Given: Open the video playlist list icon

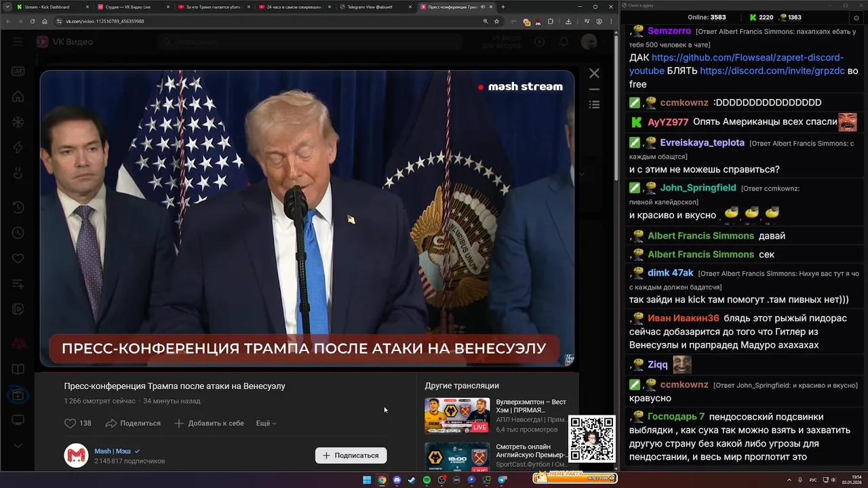Looking at the screenshot, I should tap(594, 104).
